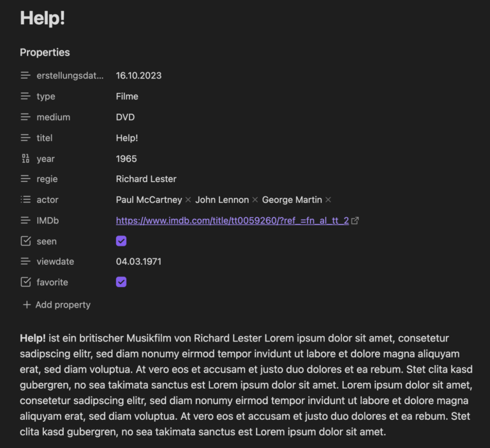The height and width of the screenshot is (448, 490).
Task: Remove Paul McCartney from actor list
Action: coord(188,200)
